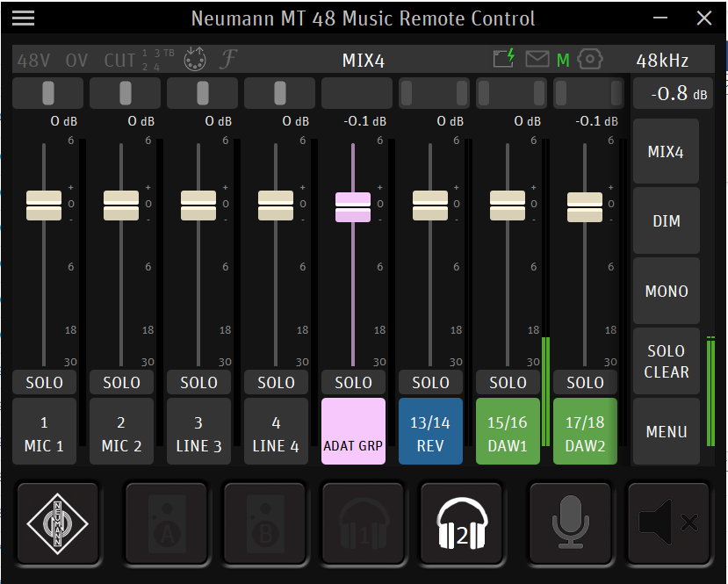The width and height of the screenshot is (728, 584).
Task: Select the green 17/18 DAW2 channel button
Action: [586, 431]
